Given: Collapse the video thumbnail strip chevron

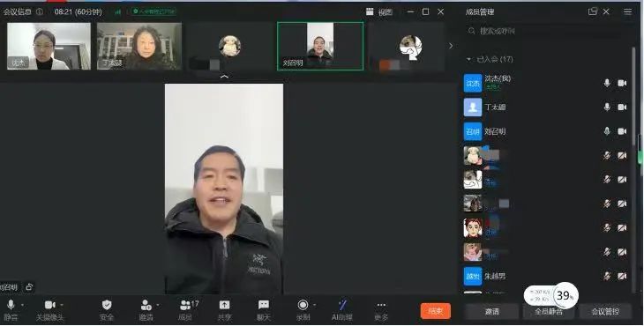Looking at the screenshot, I should [224, 77].
